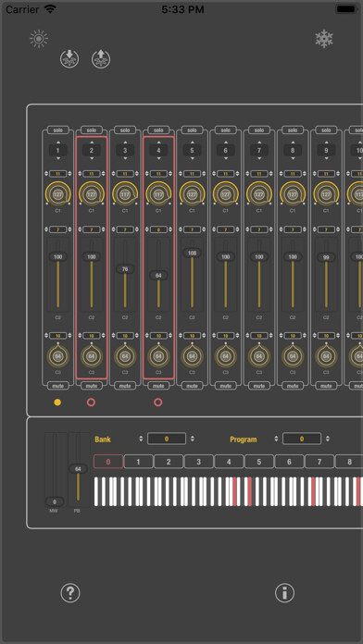Mute channel 9
Viewport: 363px width, 644px height.
coord(326,386)
